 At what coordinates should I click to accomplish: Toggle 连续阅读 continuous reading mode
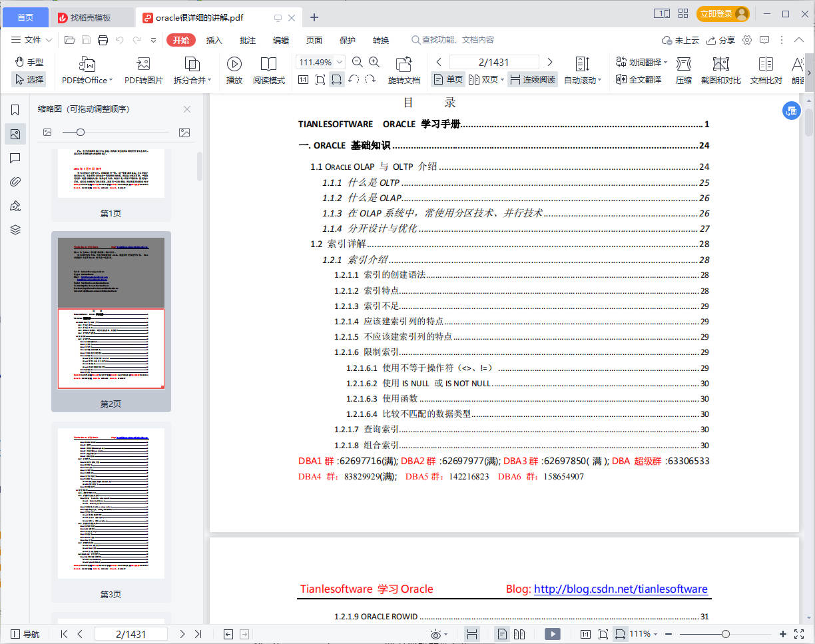point(532,80)
